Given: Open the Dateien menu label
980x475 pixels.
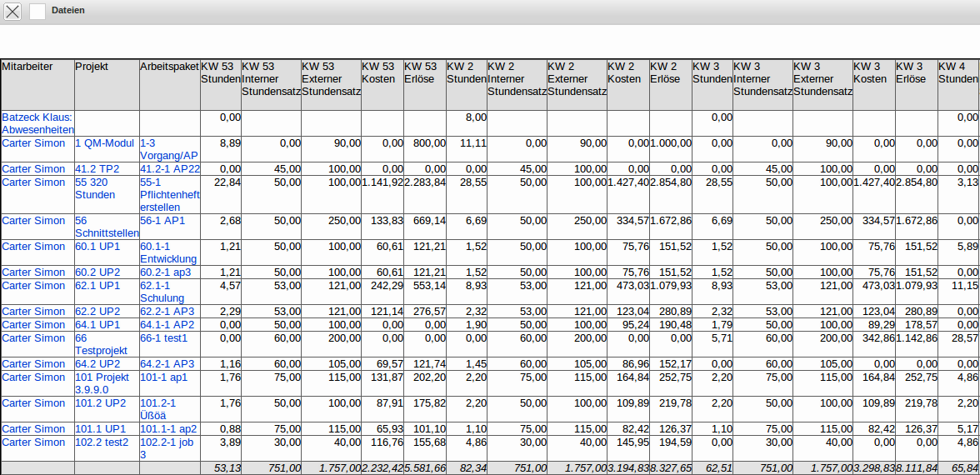Looking at the screenshot, I should [68, 11].
